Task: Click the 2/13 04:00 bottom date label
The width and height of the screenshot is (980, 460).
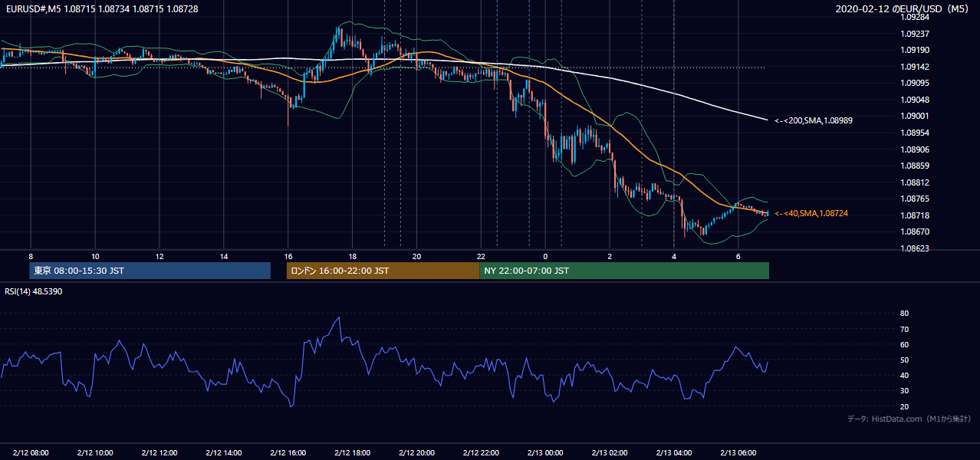Action: [x=675, y=453]
